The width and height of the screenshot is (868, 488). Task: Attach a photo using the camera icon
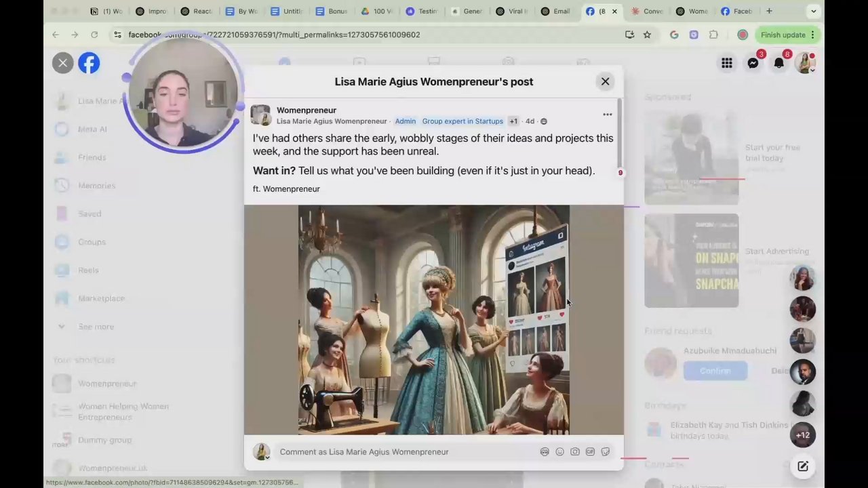click(x=575, y=452)
